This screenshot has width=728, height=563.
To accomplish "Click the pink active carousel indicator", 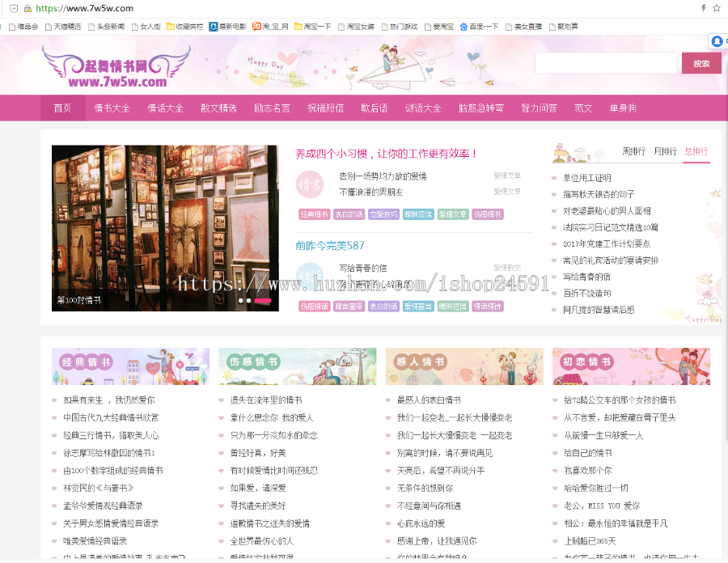I will coord(263,301).
